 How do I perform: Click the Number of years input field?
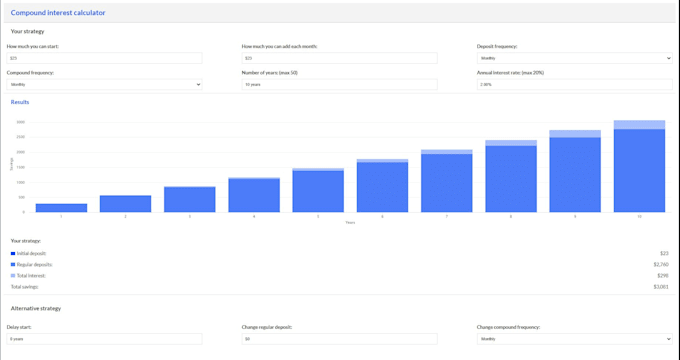(x=340, y=85)
